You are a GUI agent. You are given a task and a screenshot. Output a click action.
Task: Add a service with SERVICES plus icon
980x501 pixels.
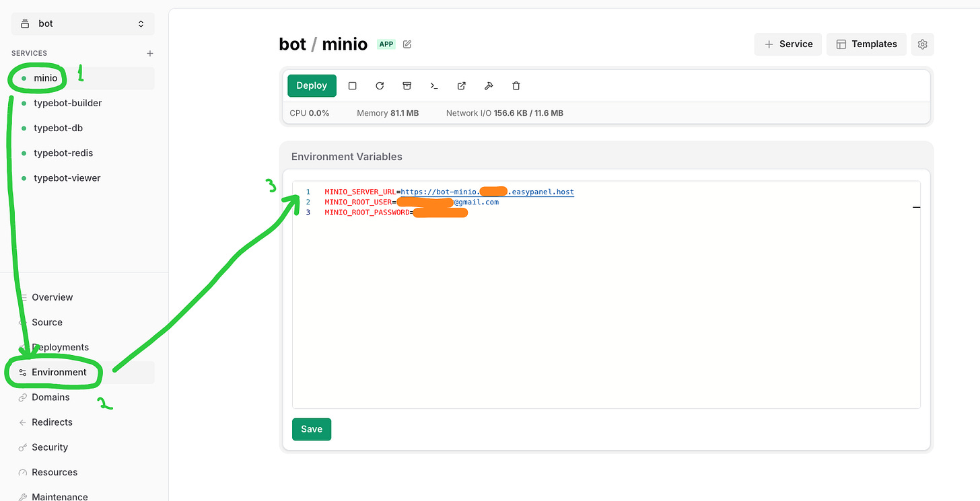[150, 53]
